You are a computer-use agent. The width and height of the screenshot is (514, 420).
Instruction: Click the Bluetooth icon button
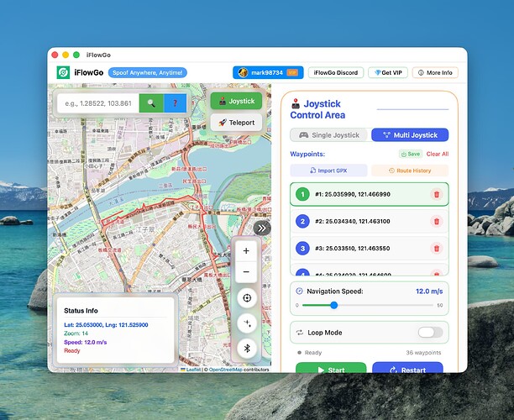click(247, 349)
